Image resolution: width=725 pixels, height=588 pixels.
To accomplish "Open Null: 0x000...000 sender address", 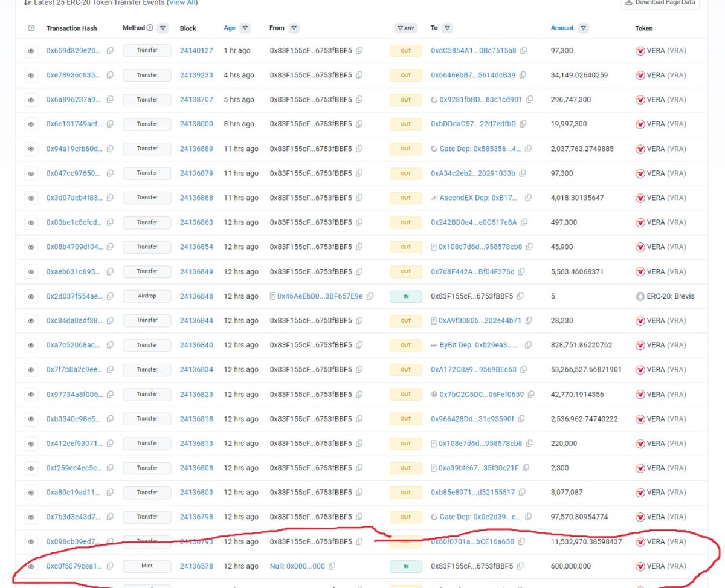I will pos(297,566).
